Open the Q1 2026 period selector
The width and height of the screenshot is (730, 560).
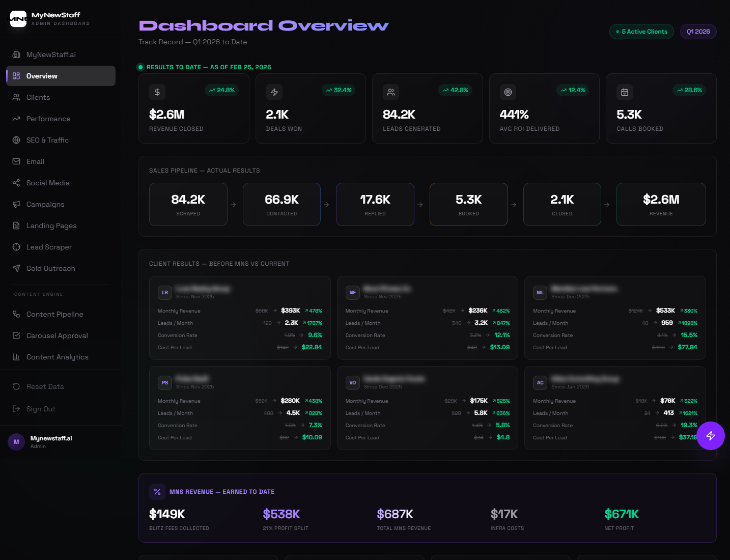tap(698, 31)
